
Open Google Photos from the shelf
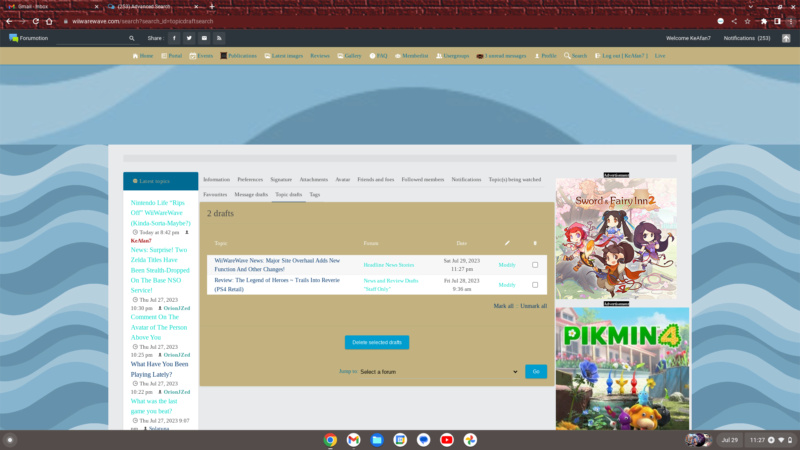click(470, 440)
